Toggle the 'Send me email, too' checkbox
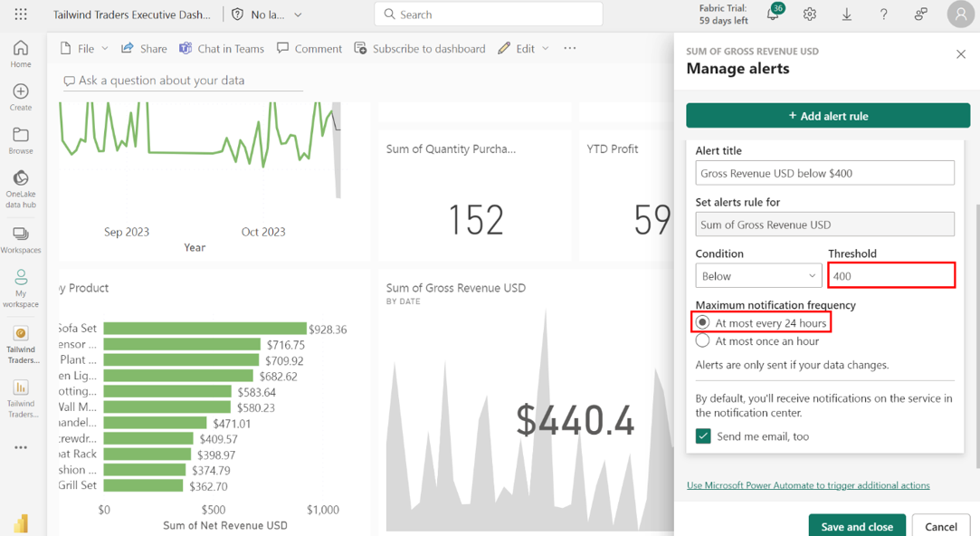Image resolution: width=980 pixels, height=536 pixels. point(703,436)
